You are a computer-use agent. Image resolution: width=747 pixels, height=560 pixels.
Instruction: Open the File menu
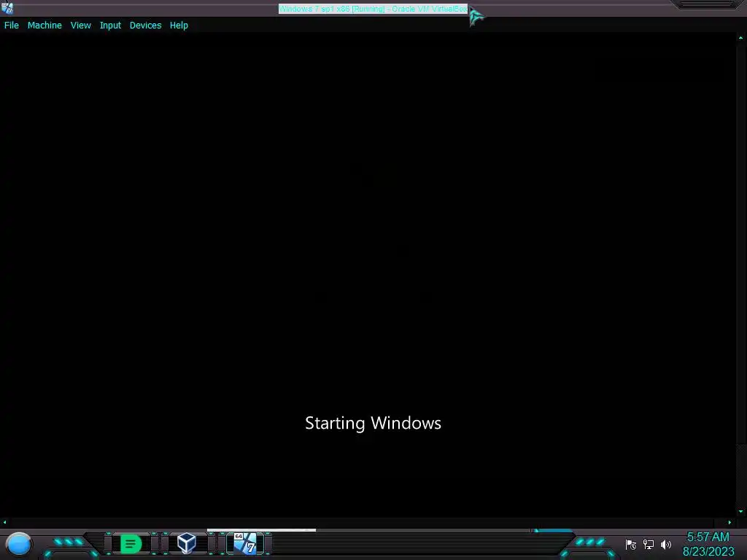point(12,26)
